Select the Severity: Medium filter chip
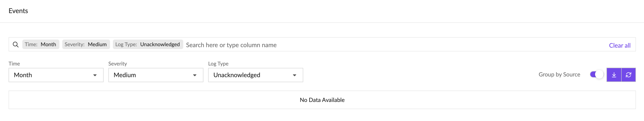Viewport: 644px width, 121px height. point(86,44)
